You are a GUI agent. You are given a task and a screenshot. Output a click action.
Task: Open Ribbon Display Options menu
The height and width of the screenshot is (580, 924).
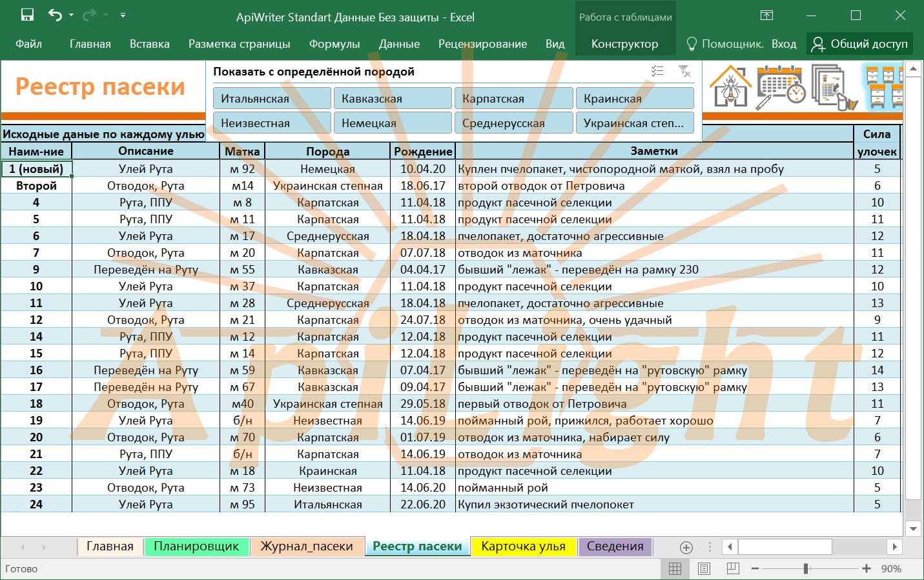766,15
